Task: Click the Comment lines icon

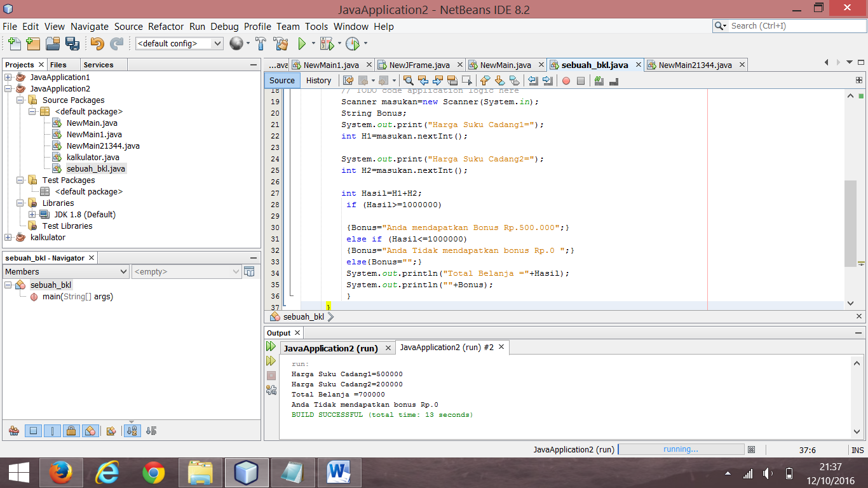Action: pyautogui.click(x=599, y=81)
